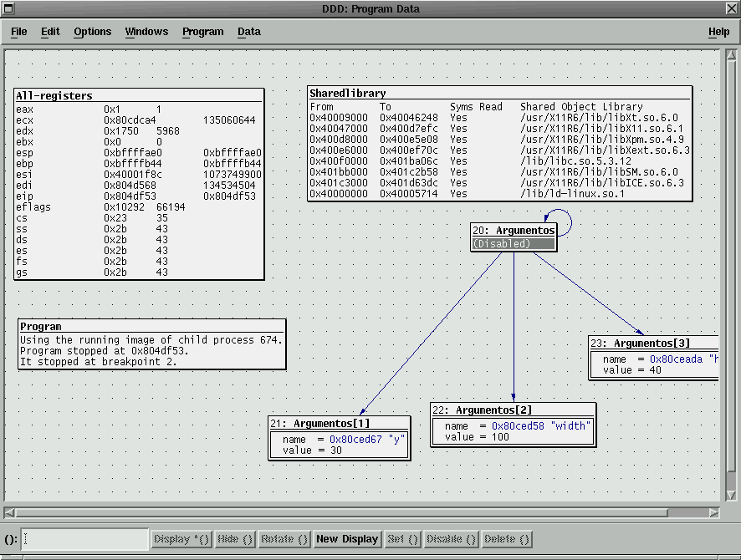The width and height of the screenshot is (741, 560).
Task: Open the File menu
Action: pyautogui.click(x=18, y=32)
